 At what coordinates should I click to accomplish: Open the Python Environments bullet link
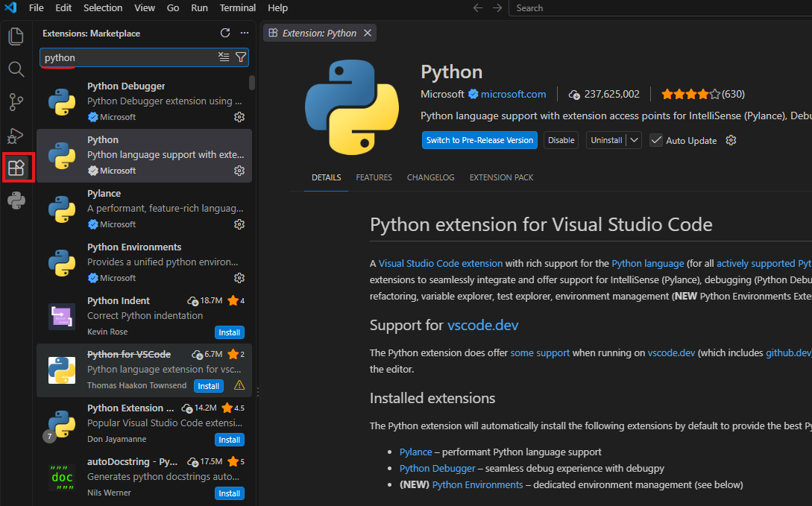click(x=477, y=485)
